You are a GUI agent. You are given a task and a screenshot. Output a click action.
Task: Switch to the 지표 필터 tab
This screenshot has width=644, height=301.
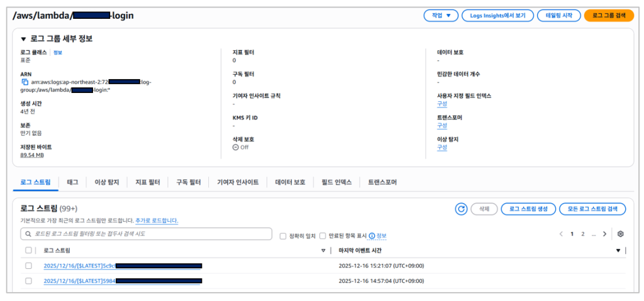148,182
